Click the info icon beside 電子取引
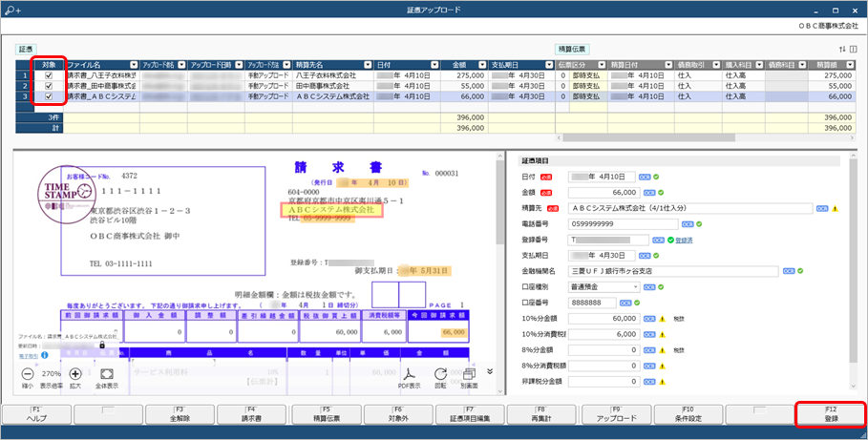The image size is (868, 440). (x=44, y=355)
